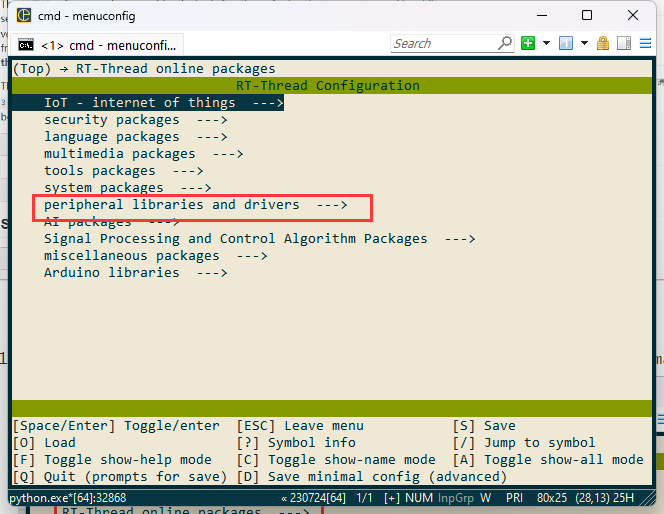
Task: Click [S] Save hint
Action: [484, 426]
